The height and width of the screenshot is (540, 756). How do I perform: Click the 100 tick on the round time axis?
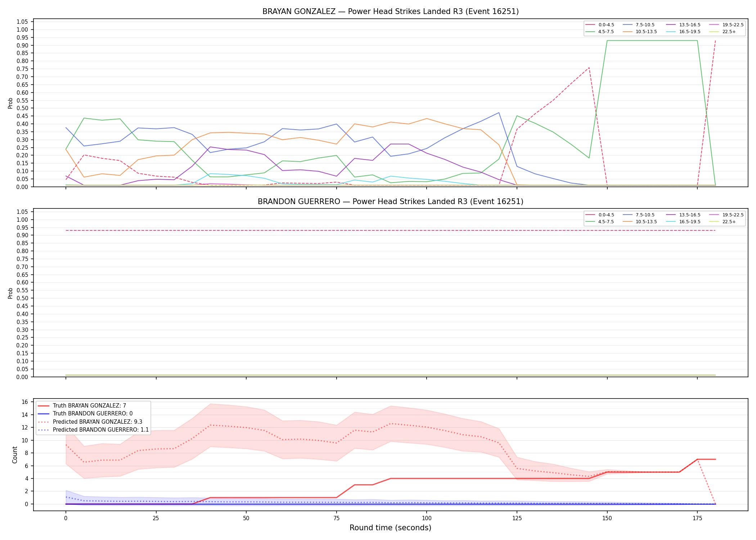pyautogui.click(x=427, y=518)
